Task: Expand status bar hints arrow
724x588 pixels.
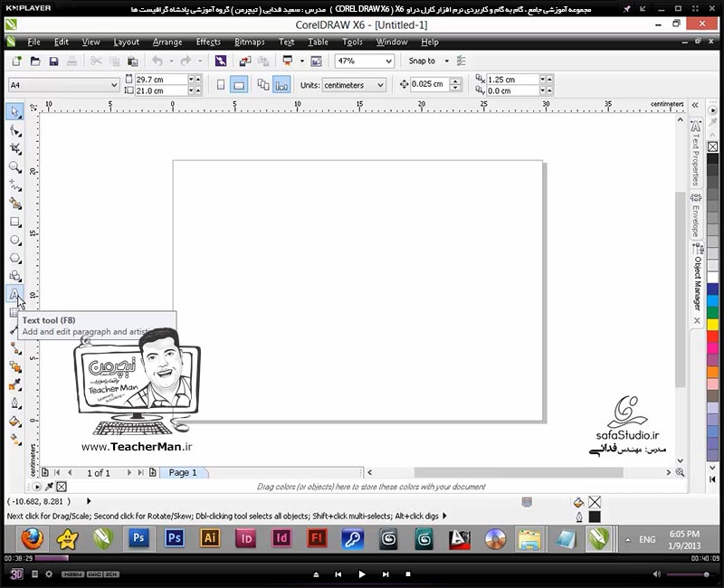Action: 444,516
